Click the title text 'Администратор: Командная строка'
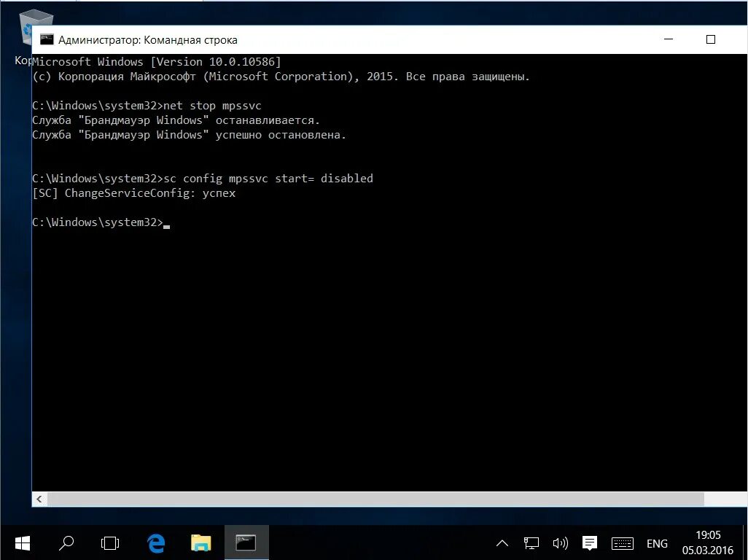Image resolution: width=748 pixels, height=560 pixels. click(x=148, y=40)
